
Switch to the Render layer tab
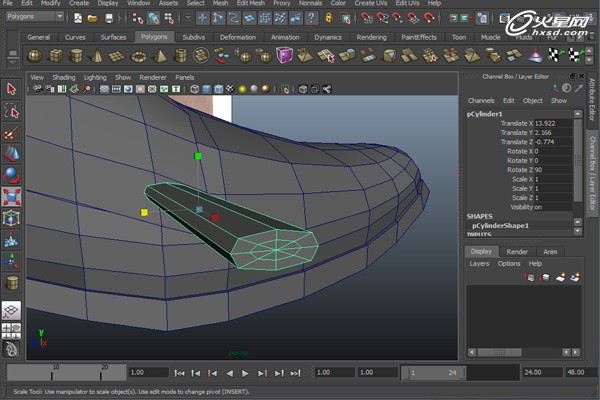click(517, 251)
